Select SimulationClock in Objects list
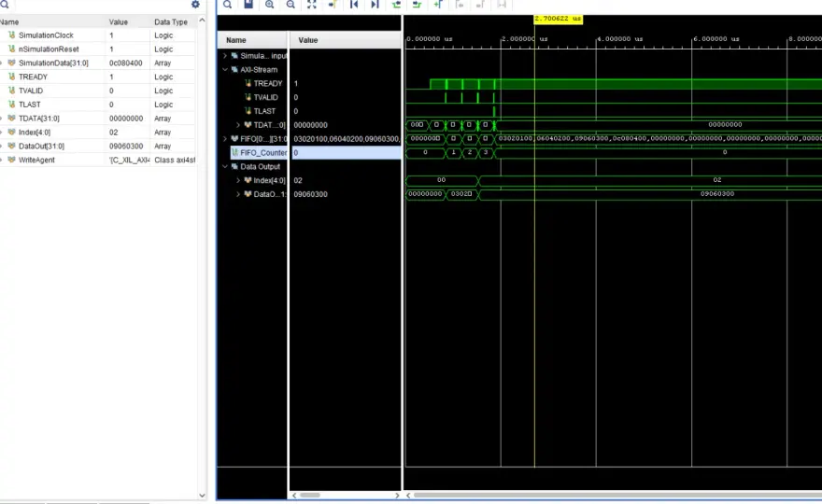This screenshot has width=822, height=504. pyautogui.click(x=46, y=35)
